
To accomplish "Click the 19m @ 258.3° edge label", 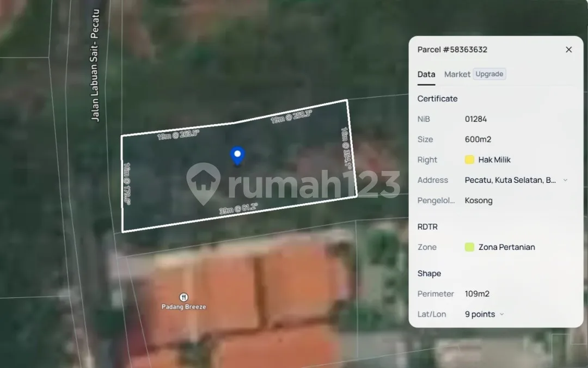I will (291, 116).
